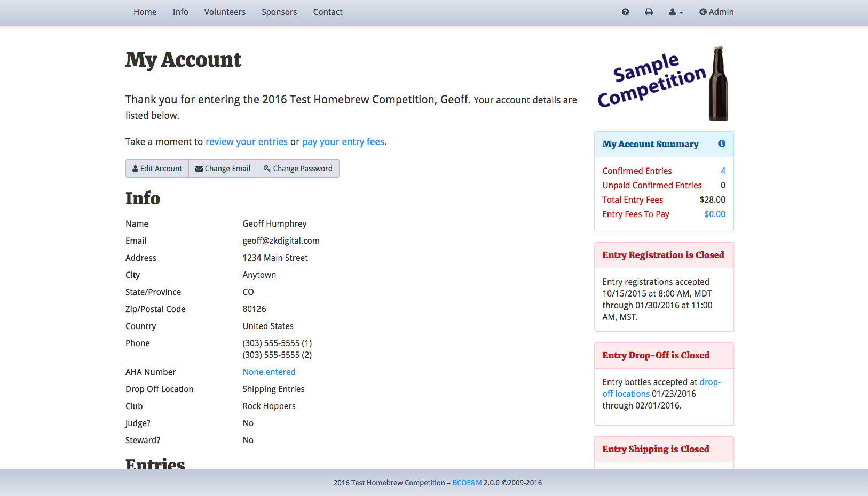This screenshot has width=868, height=496.
Task: Click the print icon in navbar
Action: click(x=649, y=12)
